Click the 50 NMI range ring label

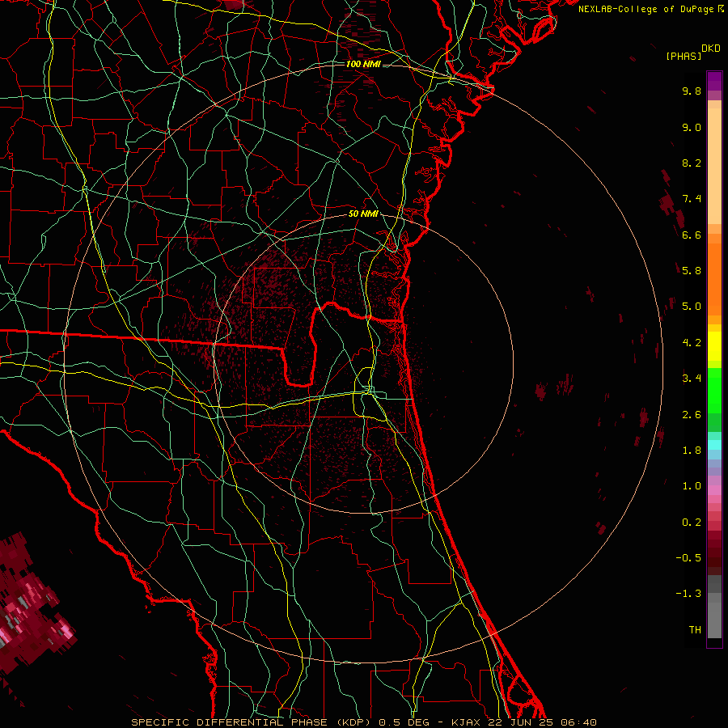(x=363, y=214)
